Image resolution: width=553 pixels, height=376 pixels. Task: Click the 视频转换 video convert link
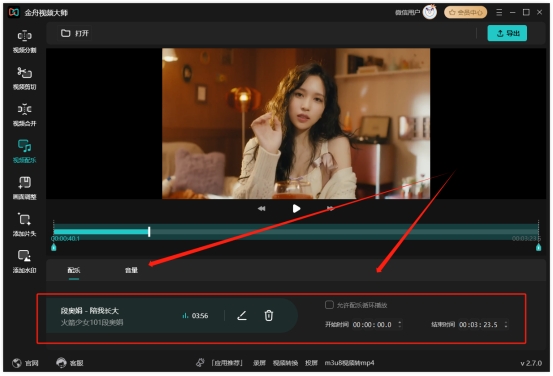(285, 363)
